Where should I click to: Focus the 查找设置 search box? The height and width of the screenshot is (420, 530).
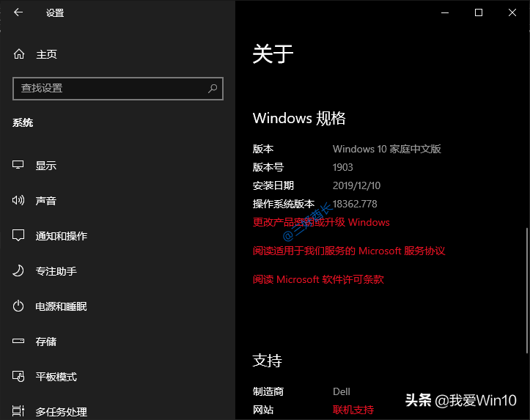click(118, 89)
